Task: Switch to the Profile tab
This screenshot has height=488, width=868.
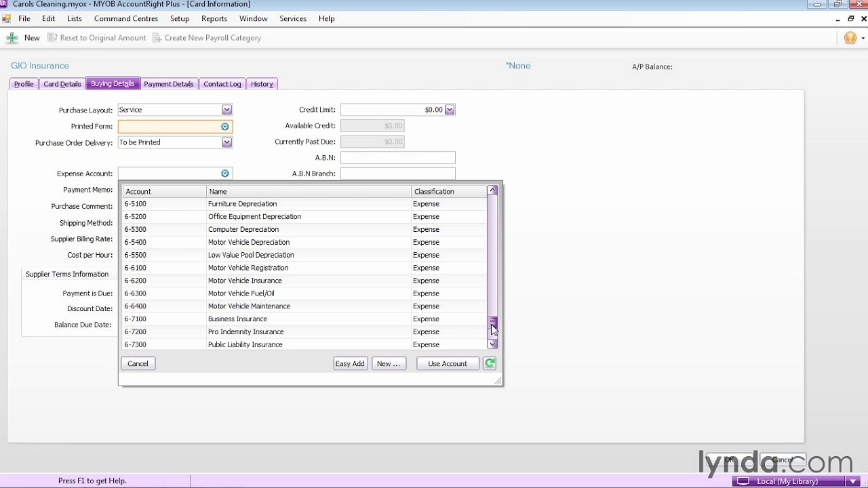Action: 24,84
